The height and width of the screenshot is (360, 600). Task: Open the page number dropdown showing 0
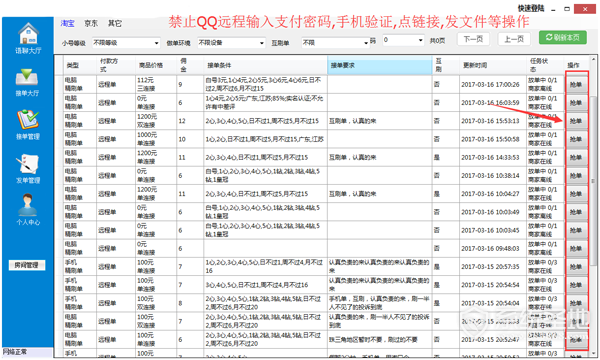click(x=403, y=40)
